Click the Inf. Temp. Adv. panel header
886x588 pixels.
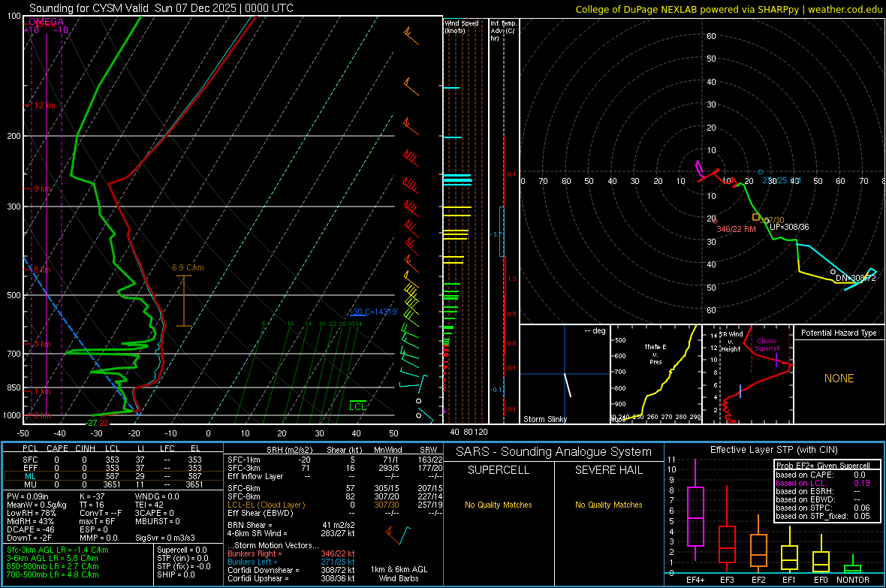pos(503,31)
